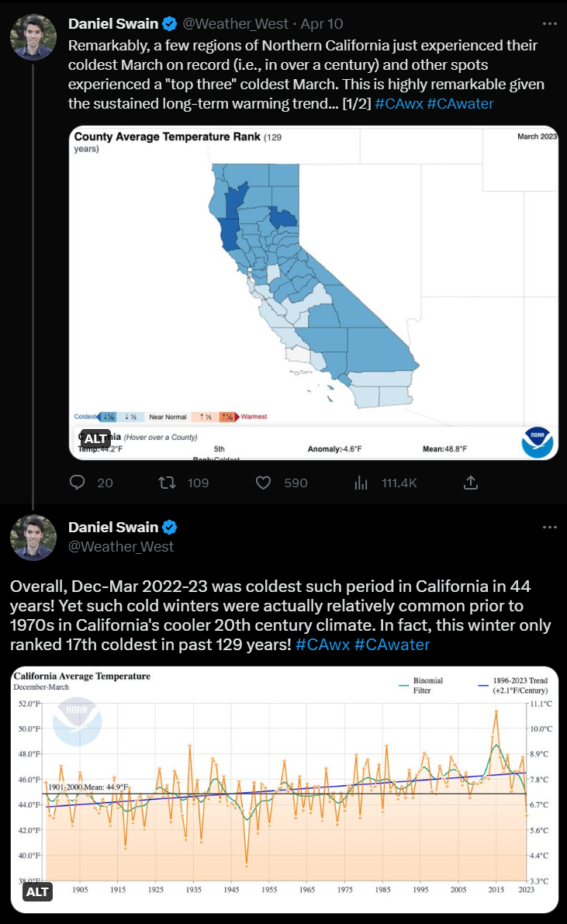Click the @Weather_West handle on second tweet
The height and width of the screenshot is (924, 567).
[121, 547]
